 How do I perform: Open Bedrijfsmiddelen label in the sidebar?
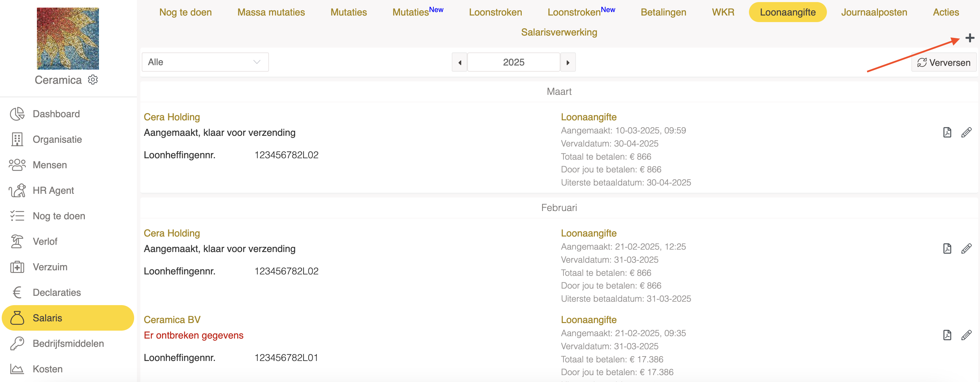pyautogui.click(x=68, y=343)
